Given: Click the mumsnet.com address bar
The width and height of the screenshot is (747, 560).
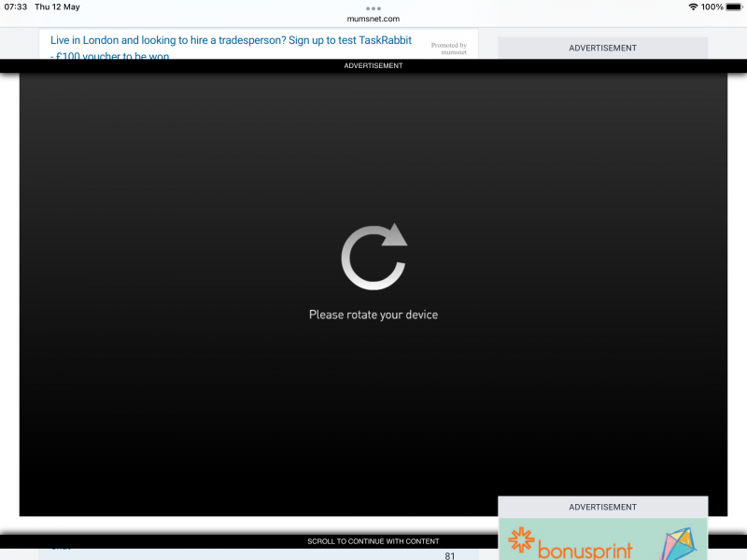Looking at the screenshot, I should tap(373, 19).
